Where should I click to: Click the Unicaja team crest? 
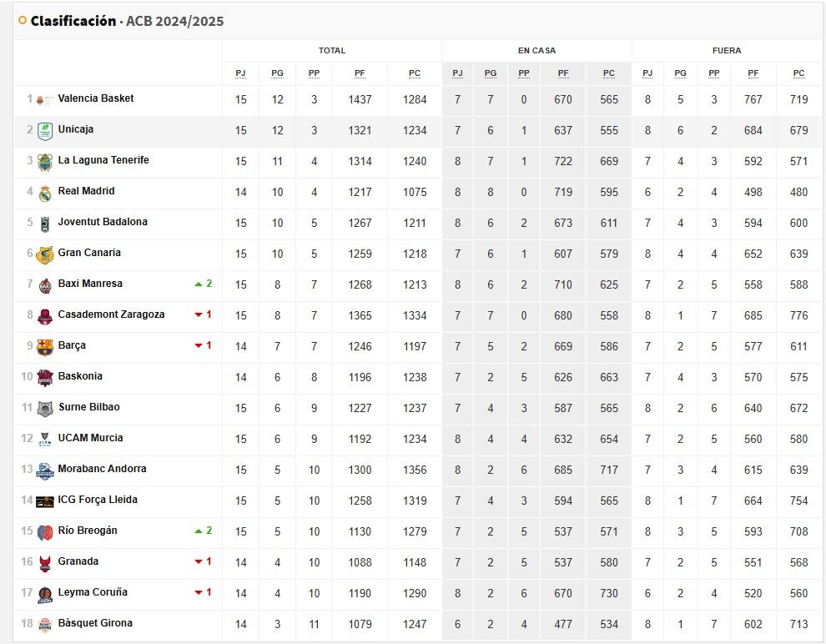pyautogui.click(x=45, y=131)
